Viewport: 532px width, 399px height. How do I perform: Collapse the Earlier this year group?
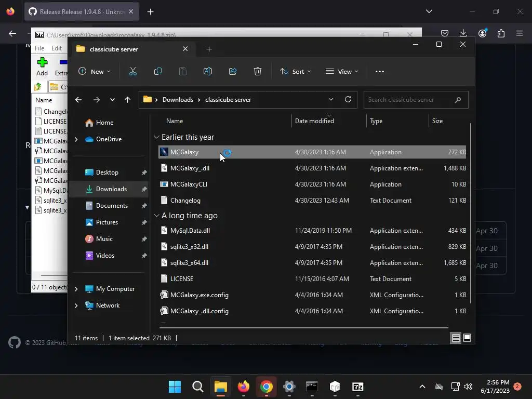coord(156,137)
